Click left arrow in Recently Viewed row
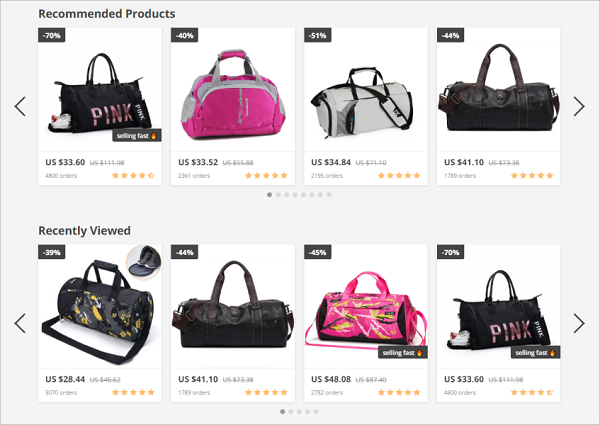600x425 pixels. 20,323
